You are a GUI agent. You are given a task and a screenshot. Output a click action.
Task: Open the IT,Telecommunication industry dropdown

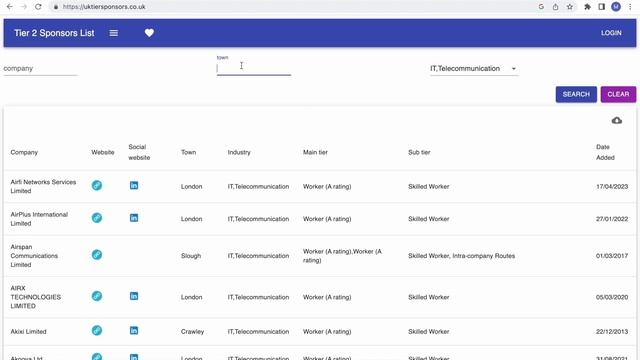coord(474,69)
